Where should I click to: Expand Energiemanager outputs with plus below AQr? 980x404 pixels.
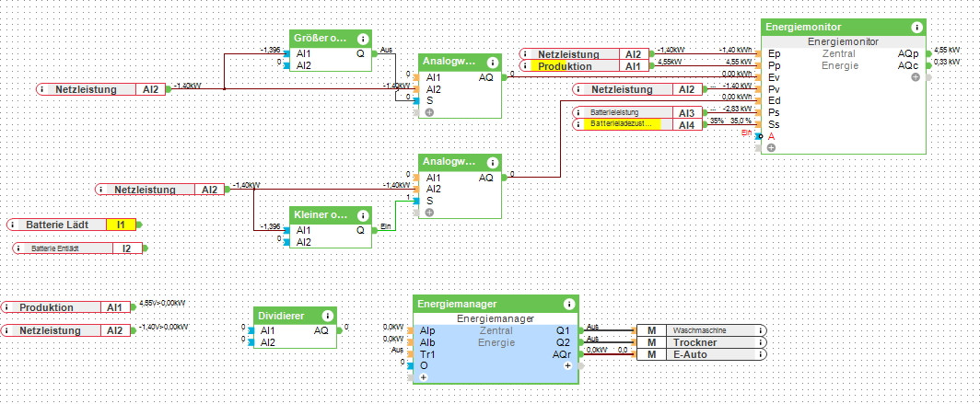(567, 365)
